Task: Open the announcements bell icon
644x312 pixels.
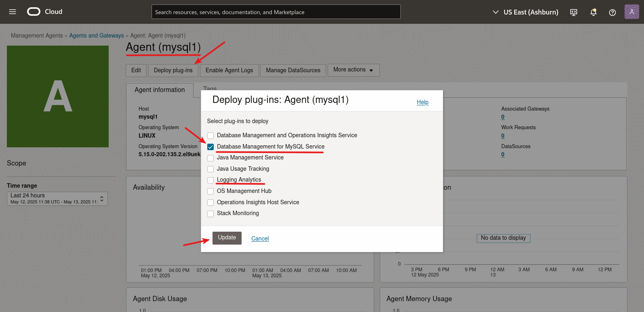Action: [593, 12]
